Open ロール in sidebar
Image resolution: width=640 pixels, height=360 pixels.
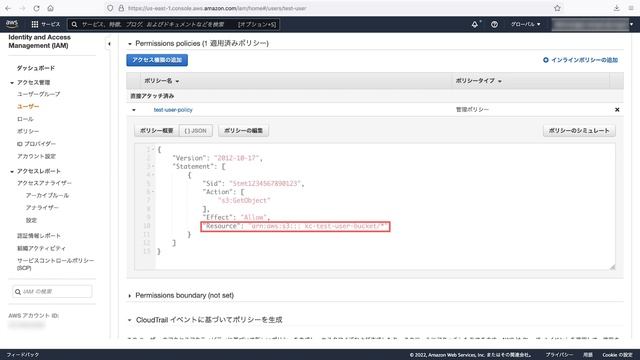(x=25, y=119)
